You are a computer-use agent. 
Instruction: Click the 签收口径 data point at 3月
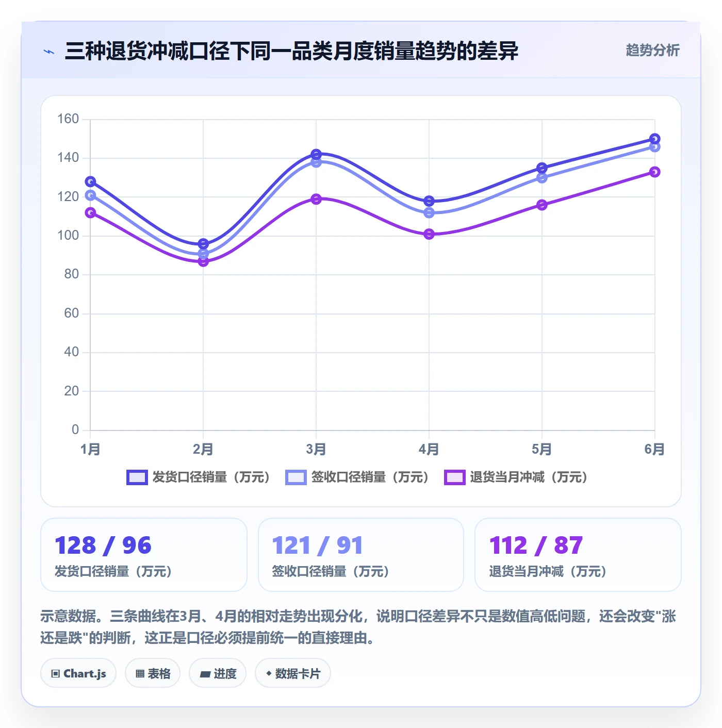[x=316, y=162]
